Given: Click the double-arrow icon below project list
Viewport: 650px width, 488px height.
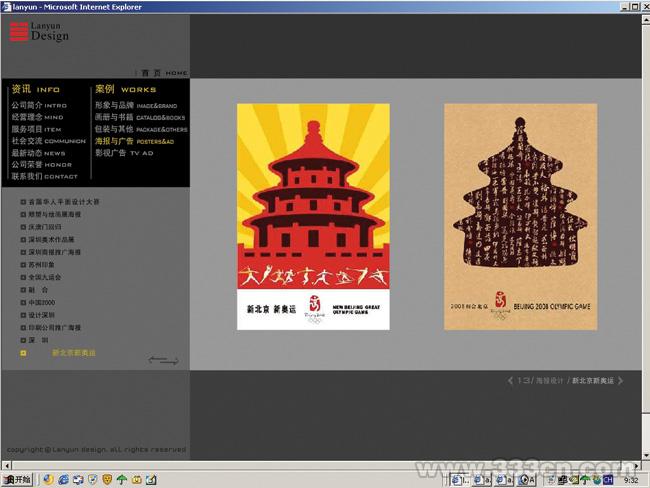Looking at the screenshot, I should (x=163, y=359).
